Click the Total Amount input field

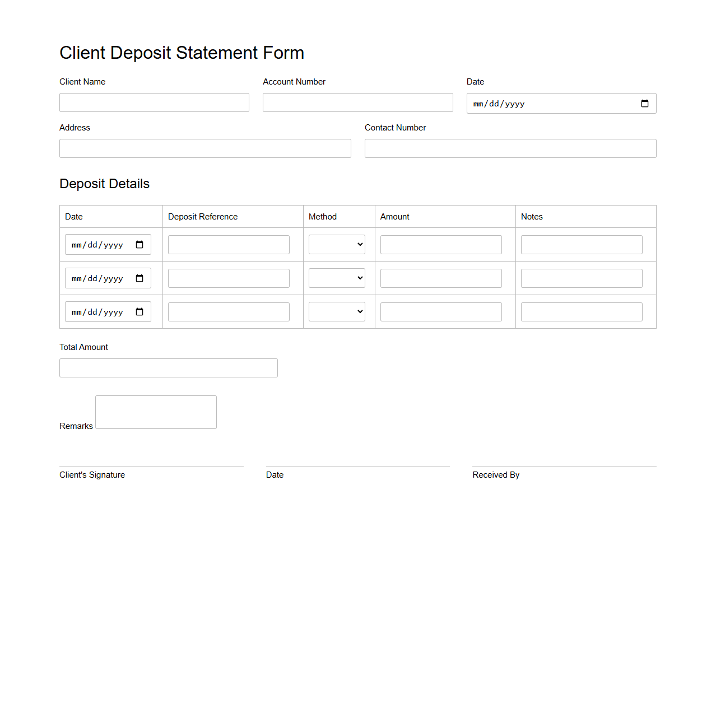pos(168,367)
